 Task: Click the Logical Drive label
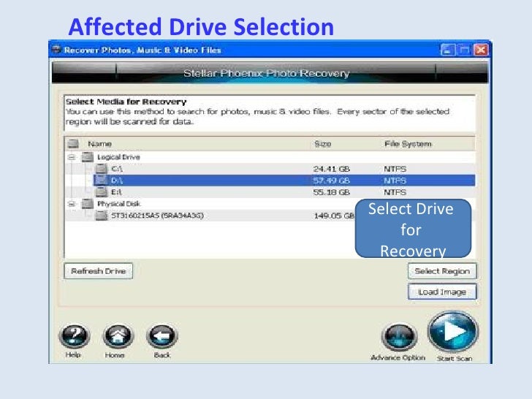point(118,157)
